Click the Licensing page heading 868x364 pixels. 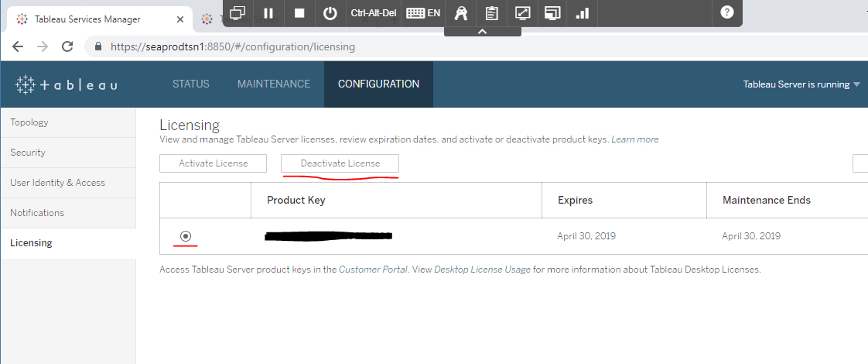tap(190, 125)
